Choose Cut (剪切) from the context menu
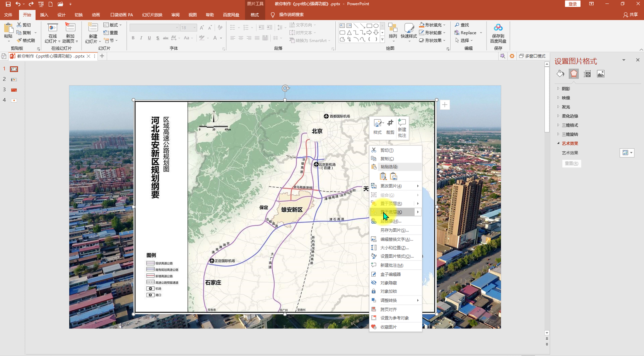The image size is (644, 356). point(396,150)
